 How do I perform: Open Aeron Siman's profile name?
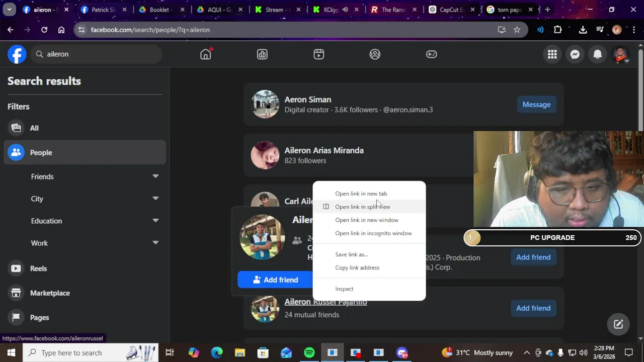click(x=308, y=100)
